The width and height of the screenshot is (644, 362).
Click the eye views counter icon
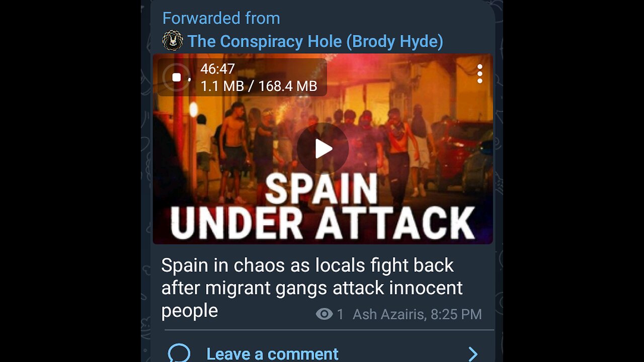pyautogui.click(x=324, y=314)
